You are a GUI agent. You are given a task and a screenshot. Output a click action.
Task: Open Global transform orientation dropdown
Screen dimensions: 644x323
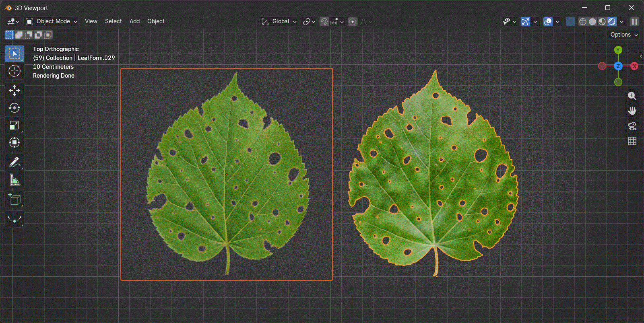(x=279, y=22)
